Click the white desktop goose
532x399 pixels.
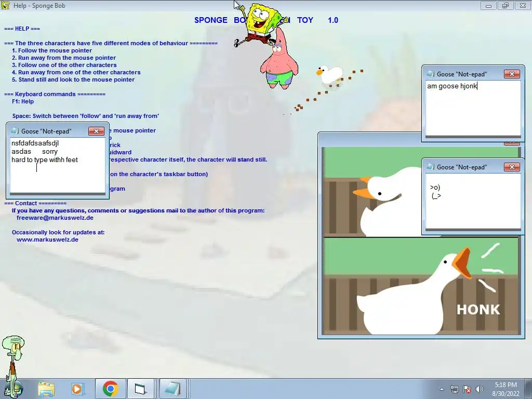click(329, 75)
